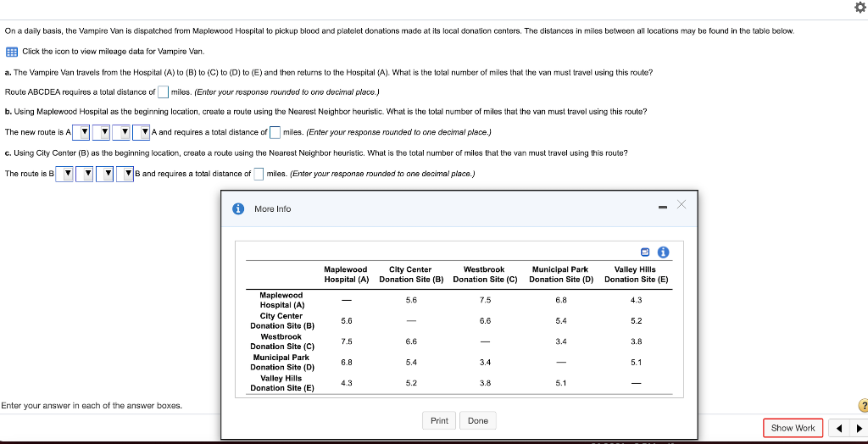
Task: Click row label 'Maplewood Hospital (A)'
Action: coord(281,300)
